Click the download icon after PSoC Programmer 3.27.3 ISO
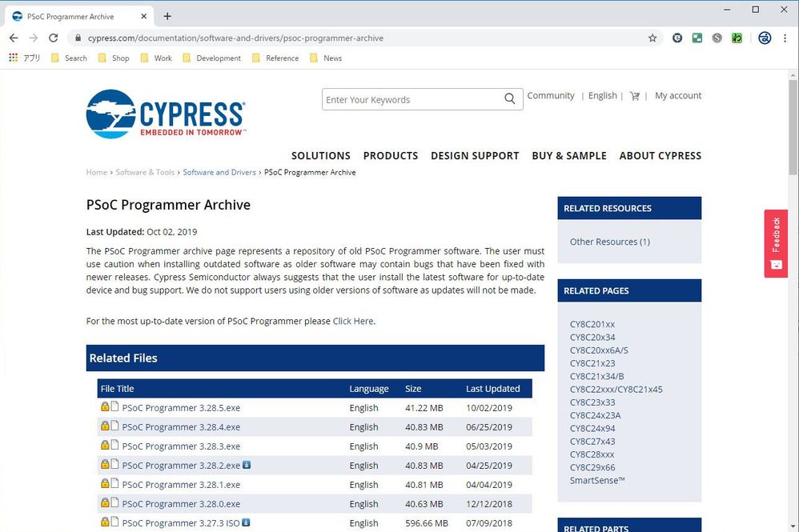The width and height of the screenshot is (799, 532). pos(246,522)
